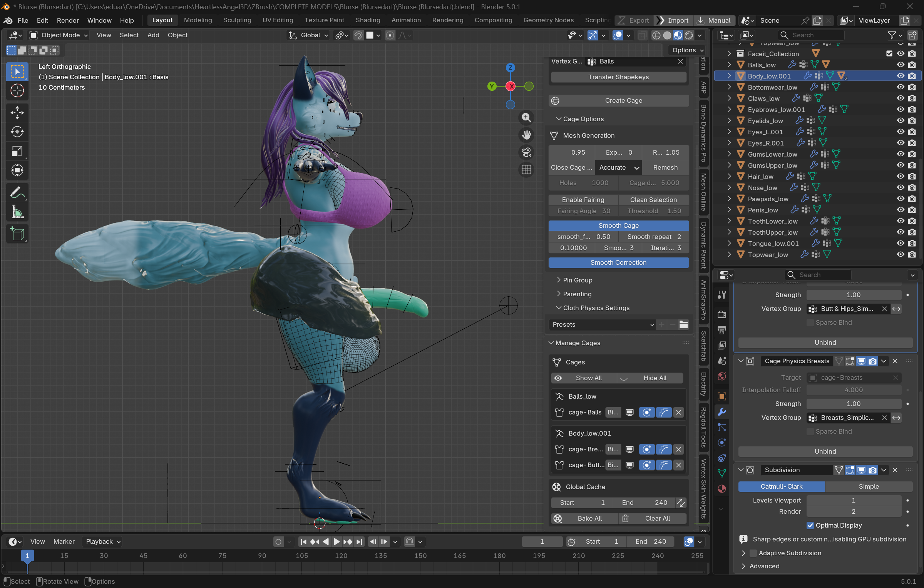Toggle Sparse Bind under Breasts modifier
The height and width of the screenshot is (588, 924).
[x=810, y=432]
